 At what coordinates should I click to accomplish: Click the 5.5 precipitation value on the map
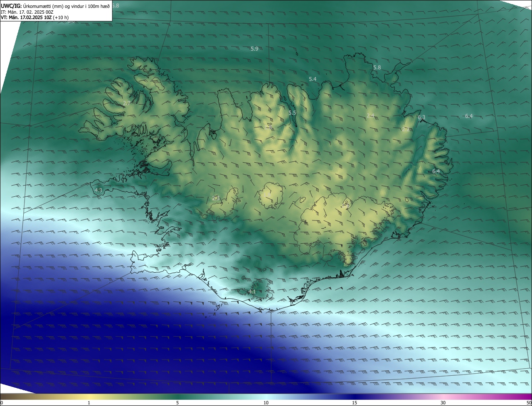[292, 113]
